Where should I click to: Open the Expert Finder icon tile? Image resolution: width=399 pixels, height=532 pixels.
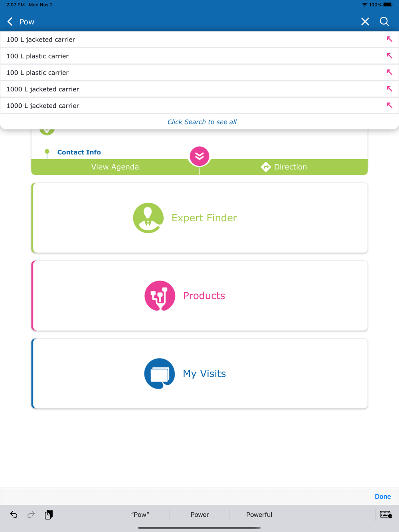[x=148, y=218]
